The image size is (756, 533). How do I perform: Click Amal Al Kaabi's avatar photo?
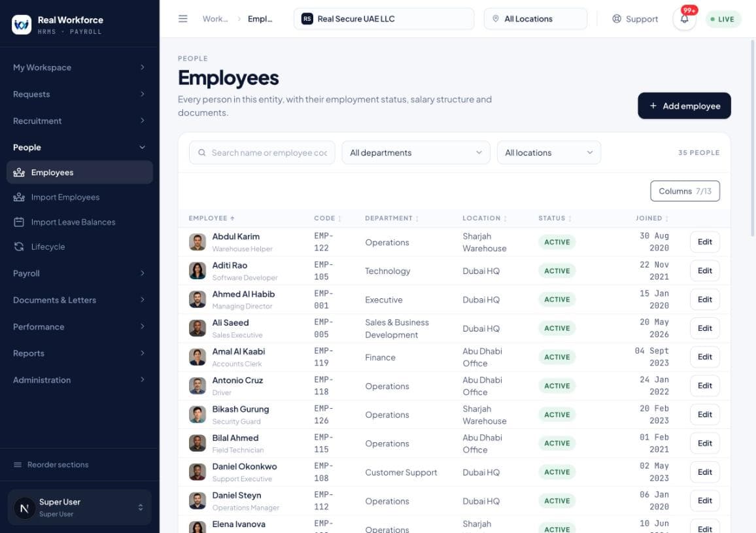pyautogui.click(x=198, y=357)
